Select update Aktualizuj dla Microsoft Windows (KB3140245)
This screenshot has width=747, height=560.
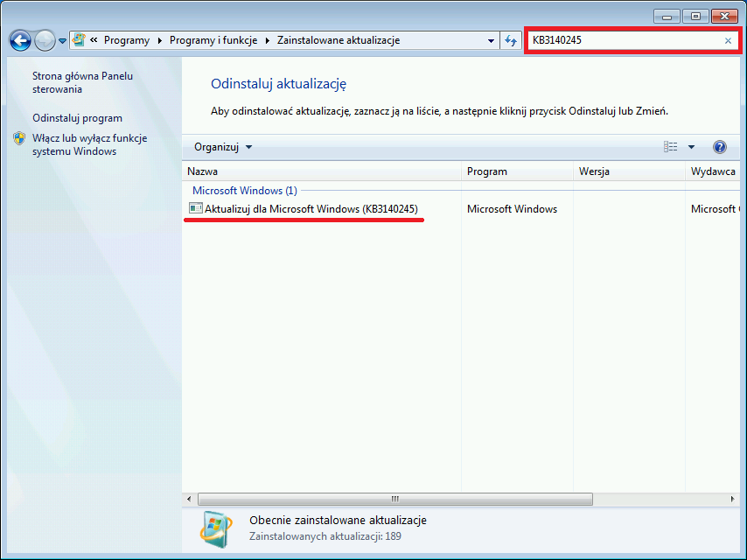(x=311, y=209)
